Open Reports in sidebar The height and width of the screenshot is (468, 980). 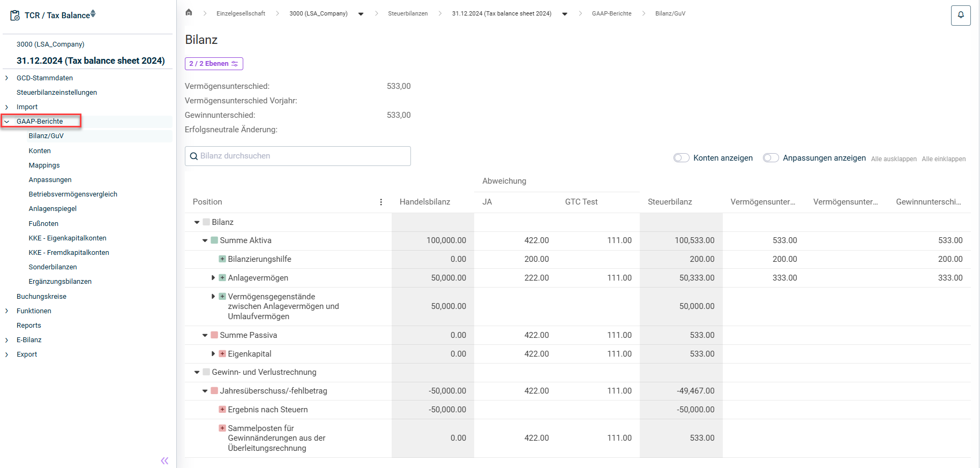point(28,326)
